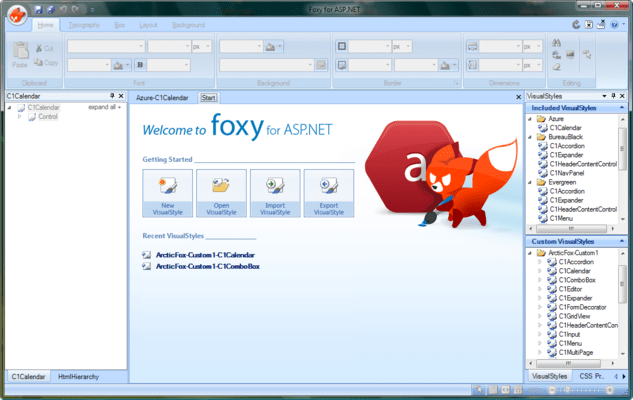
Task: Expand the Control node in C1Calendar tree
Action: point(19,117)
